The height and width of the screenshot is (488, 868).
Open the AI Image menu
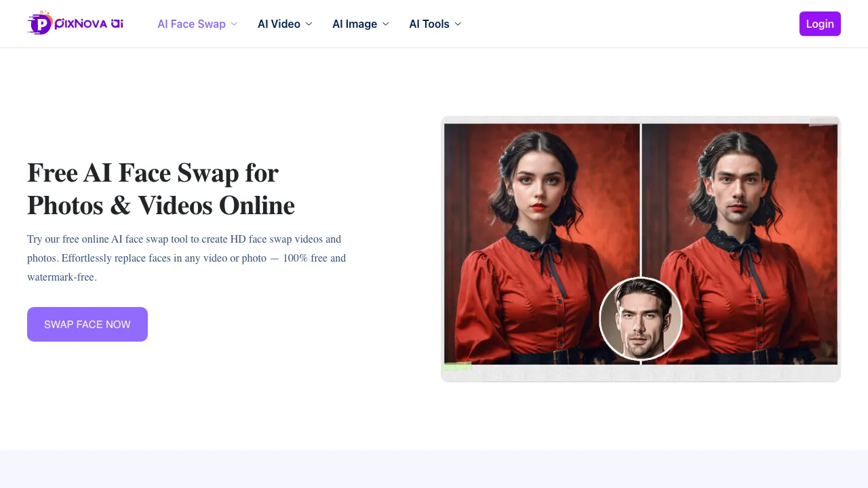pos(355,24)
